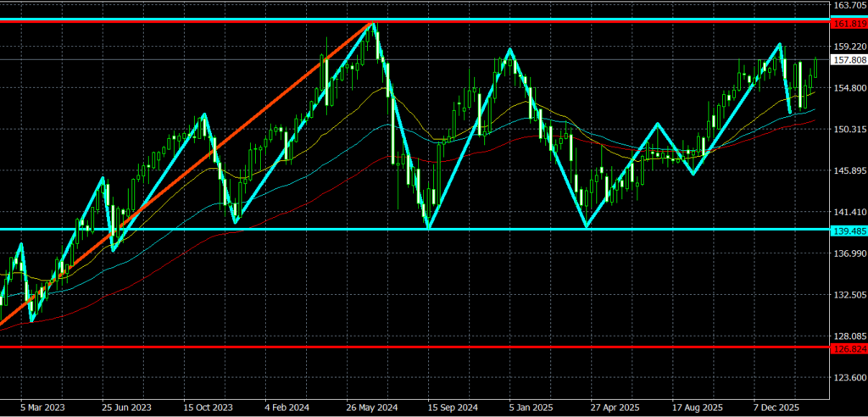
Task: Click the zigzag peak above 15 Oct 2023
Action: click(203, 115)
